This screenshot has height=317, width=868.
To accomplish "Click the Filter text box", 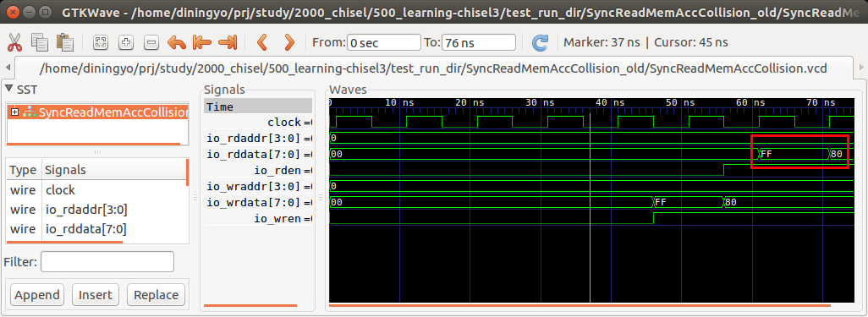I will point(107,262).
